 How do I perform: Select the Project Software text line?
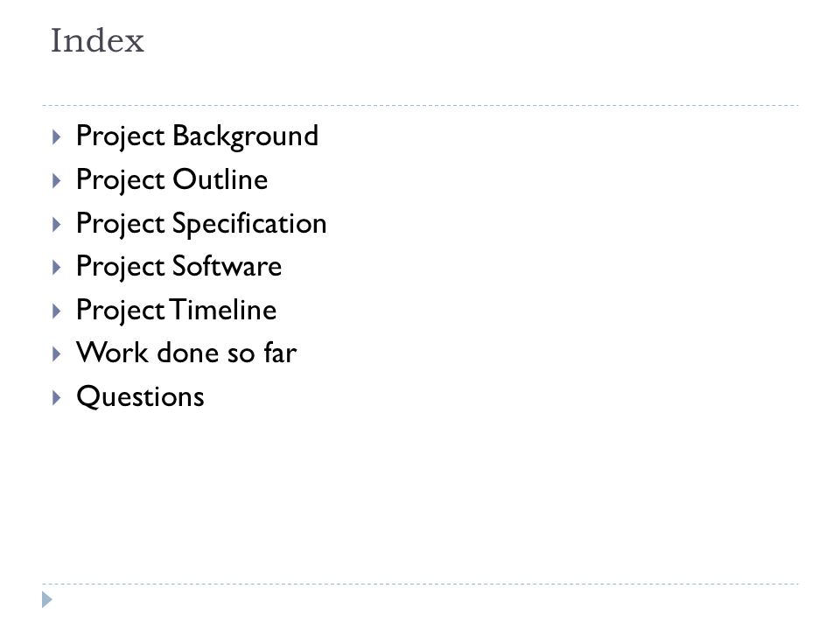click(178, 267)
